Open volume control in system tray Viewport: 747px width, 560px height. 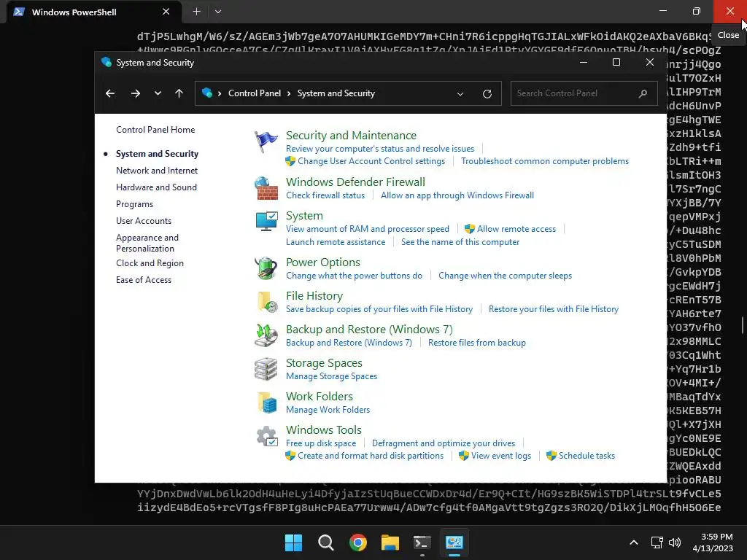point(675,542)
